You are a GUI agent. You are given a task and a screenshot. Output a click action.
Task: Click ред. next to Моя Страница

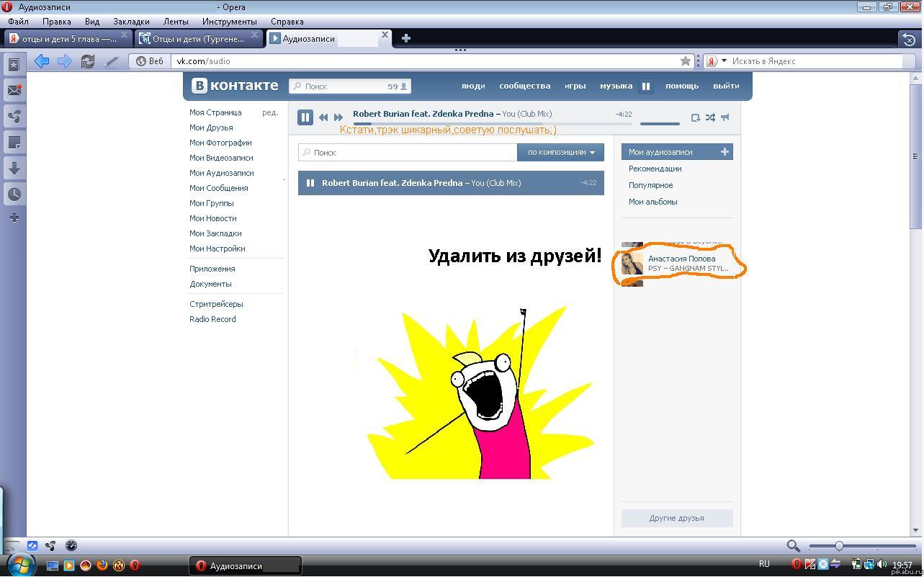coord(270,112)
